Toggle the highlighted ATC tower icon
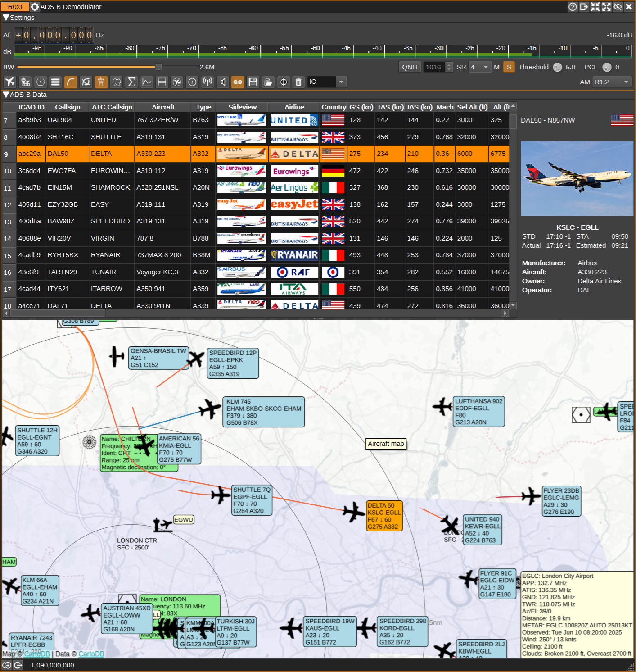636x672 pixels. click(101, 82)
